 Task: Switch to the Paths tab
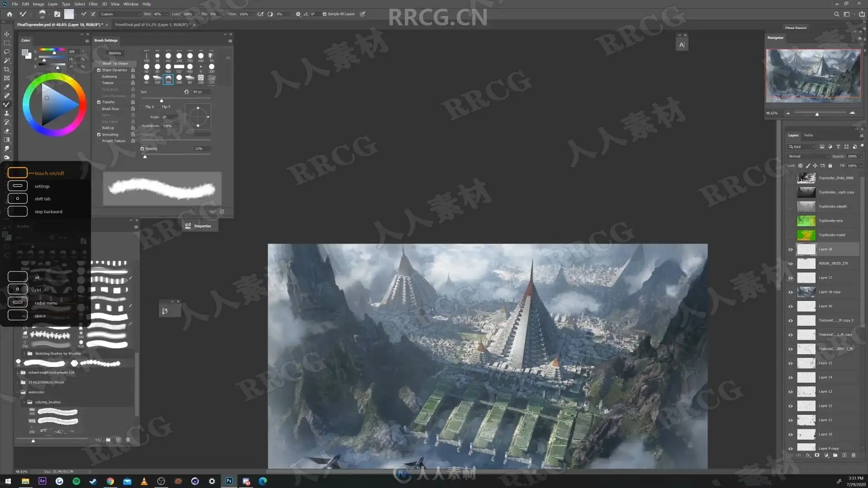pos(809,136)
